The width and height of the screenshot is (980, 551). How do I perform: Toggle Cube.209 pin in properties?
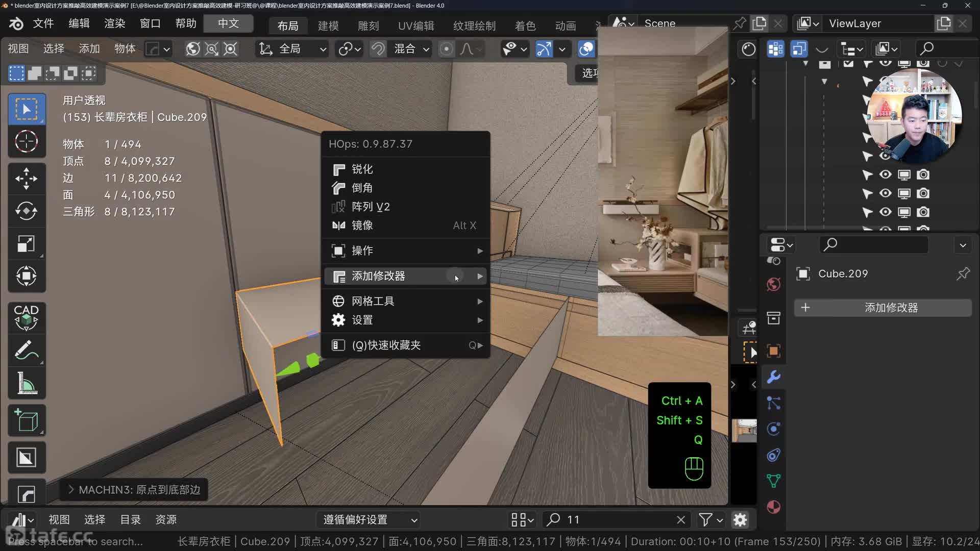coord(963,274)
